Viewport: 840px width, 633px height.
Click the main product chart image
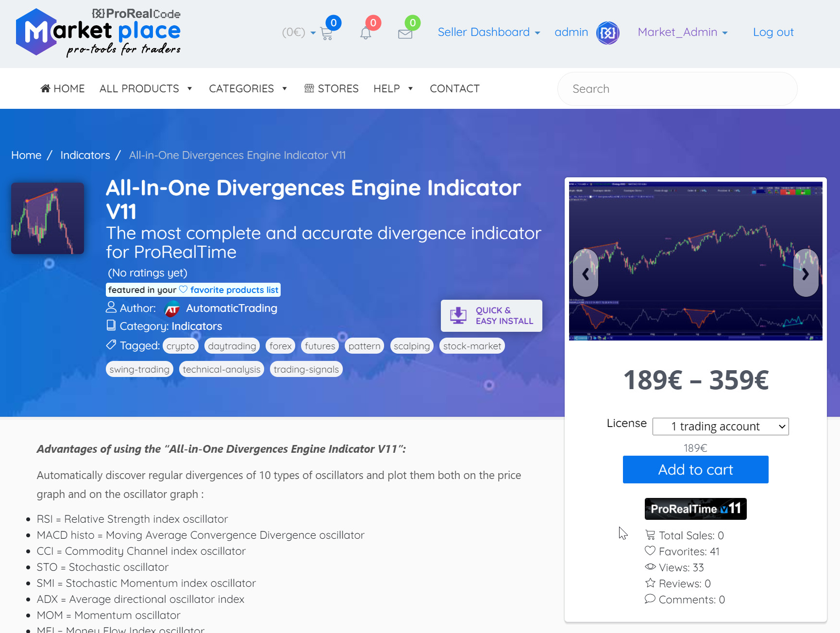pyautogui.click(x=696, y=261)
